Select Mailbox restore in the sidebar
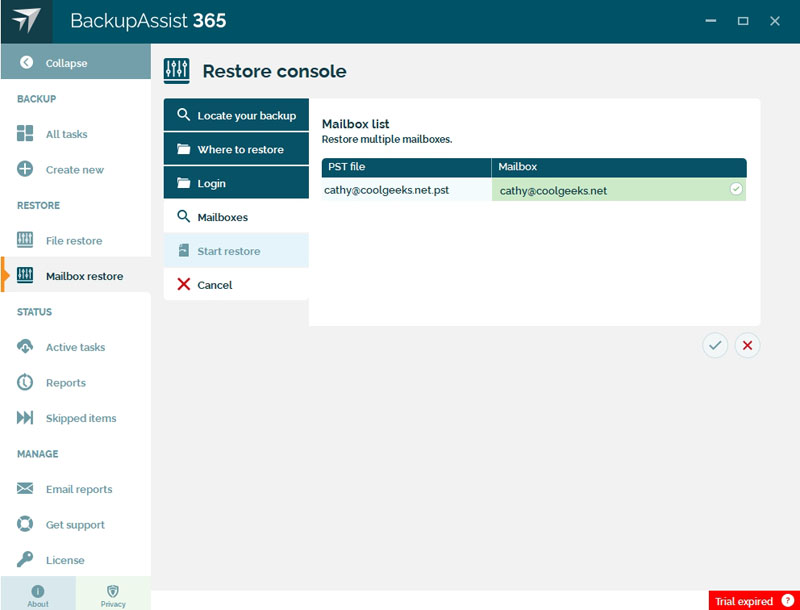 (x=76, y=276)
